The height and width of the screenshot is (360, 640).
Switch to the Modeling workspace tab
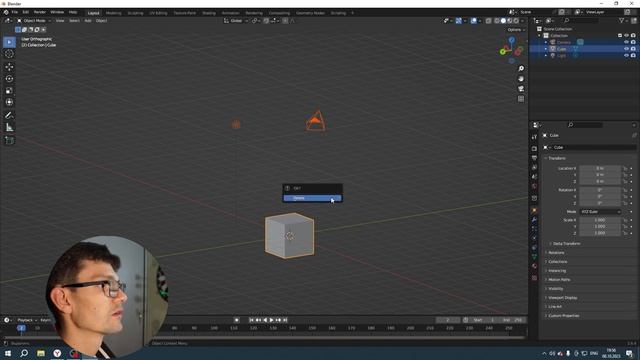click(113, 13)
